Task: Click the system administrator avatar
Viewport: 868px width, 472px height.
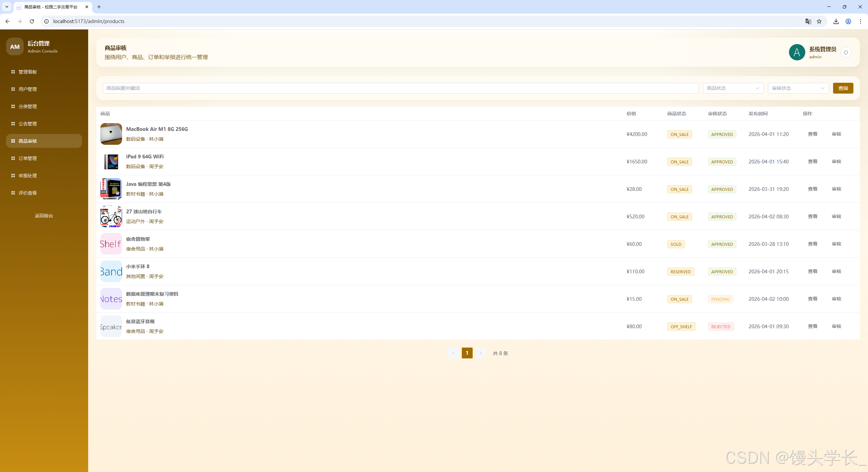Action: [797, 52]
